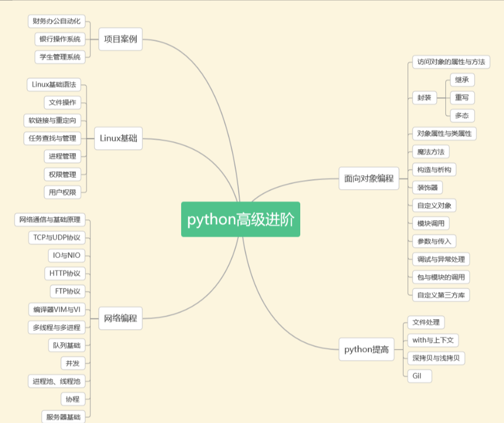Select the 魔法方法 node
Image resolution: width=504 pixels, height=423 pixels.
(431, 152)
